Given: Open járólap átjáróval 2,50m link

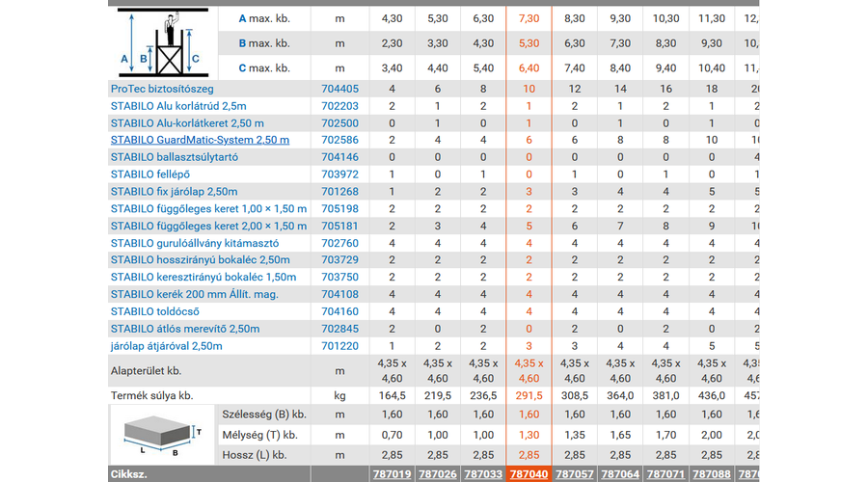Looking at the screenshot, I should tap(166, 346).
